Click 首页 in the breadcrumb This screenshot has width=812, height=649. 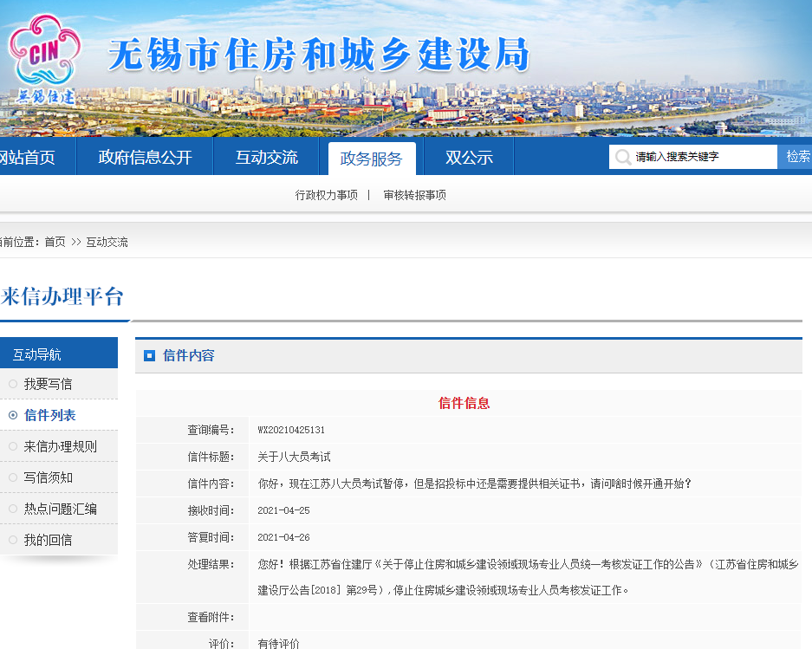(x=55, y=242)
